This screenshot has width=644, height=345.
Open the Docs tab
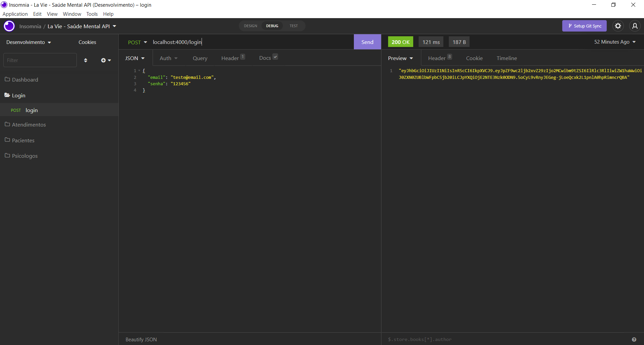tap(268, 58)
